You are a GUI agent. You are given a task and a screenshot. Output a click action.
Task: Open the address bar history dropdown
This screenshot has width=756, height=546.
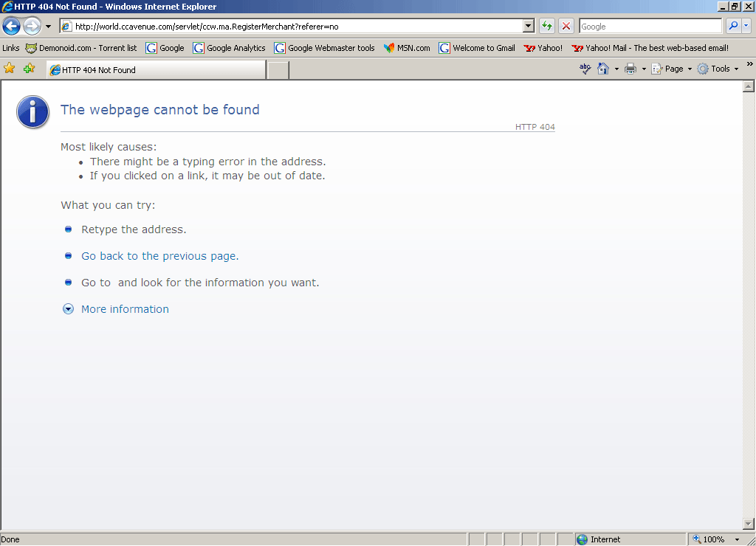528,27
